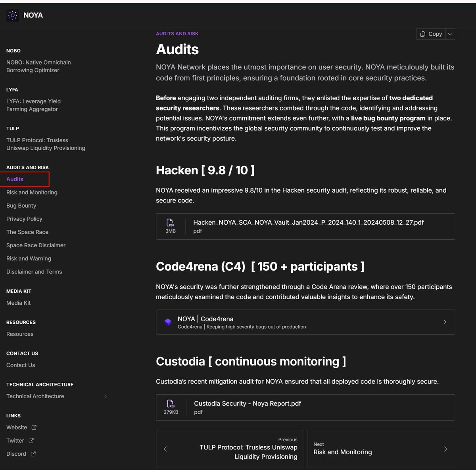This screenshot has width=476, height=470.
Task: Expand the Technical Architecture section chevron
Action: coord(106,396)
